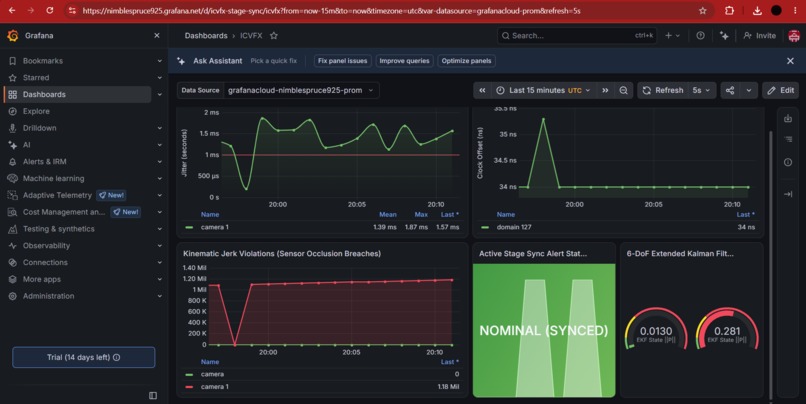This screenshot has width=806, height=404.
Task: Click the Invite button
Action: coord(759,35)
